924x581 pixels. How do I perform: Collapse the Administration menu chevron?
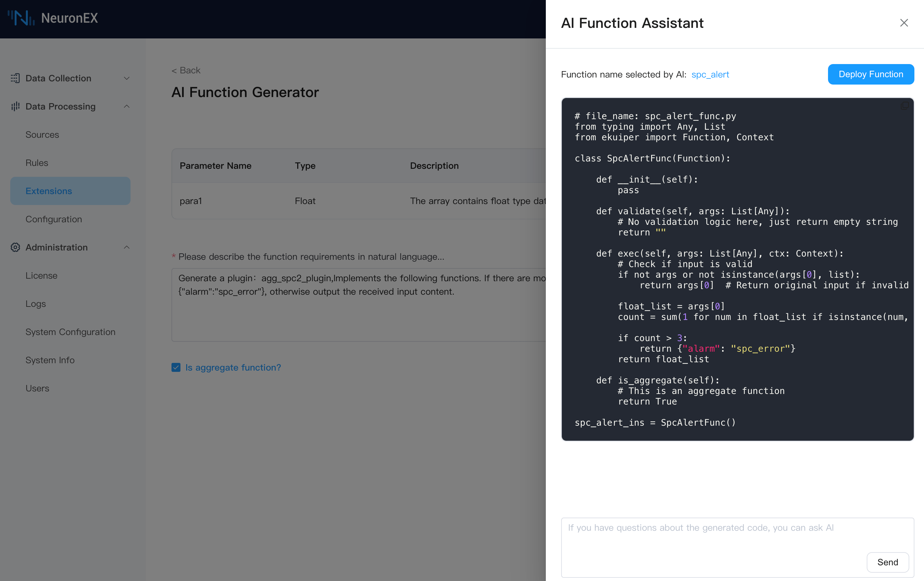tap(127, 247)
